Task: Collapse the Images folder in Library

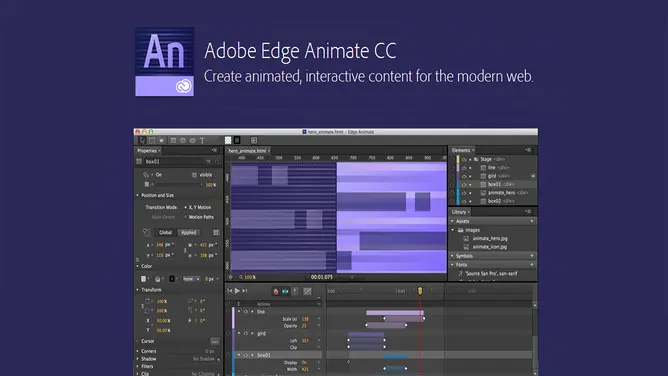Action: 453,230
